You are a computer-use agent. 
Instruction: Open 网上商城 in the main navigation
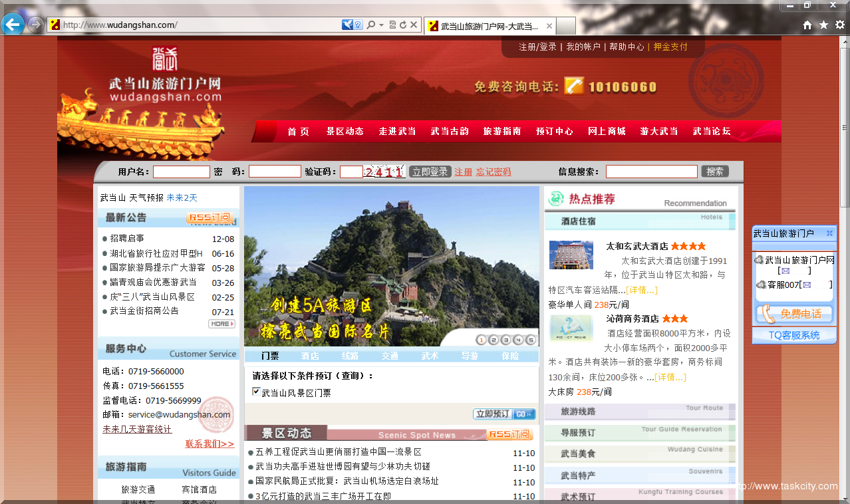click(x=607, y=132)
